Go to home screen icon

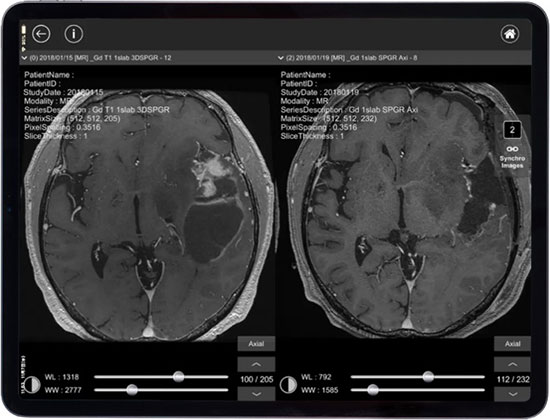(x=510, y=34)
